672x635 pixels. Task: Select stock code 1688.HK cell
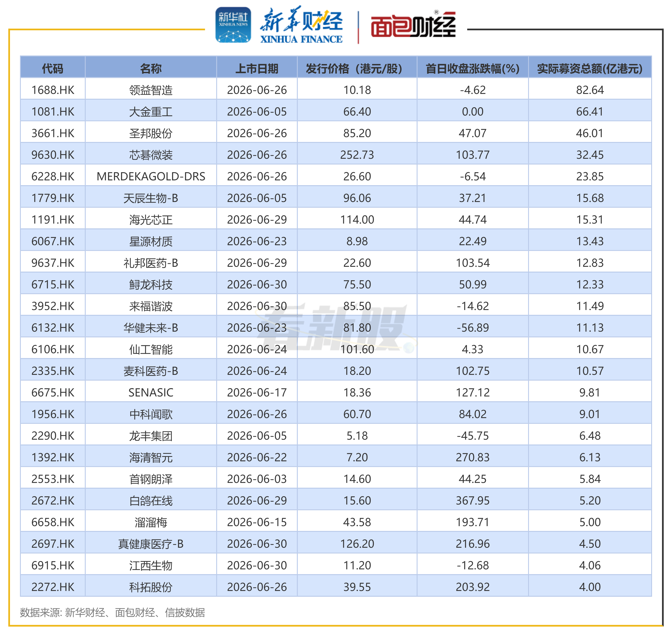[53, 90]
